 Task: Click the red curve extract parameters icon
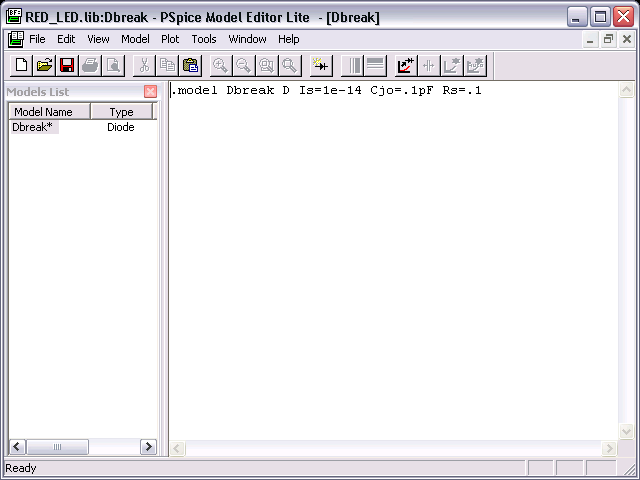(x=405, y=65)
